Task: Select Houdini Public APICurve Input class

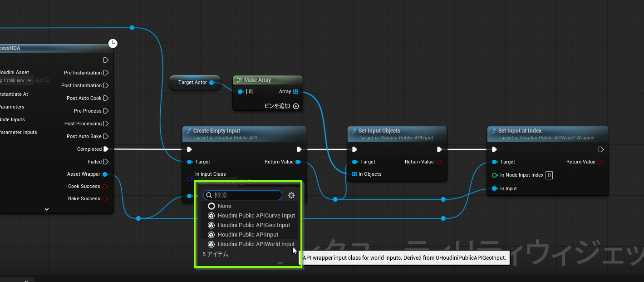Action: [x=249, y=216]
